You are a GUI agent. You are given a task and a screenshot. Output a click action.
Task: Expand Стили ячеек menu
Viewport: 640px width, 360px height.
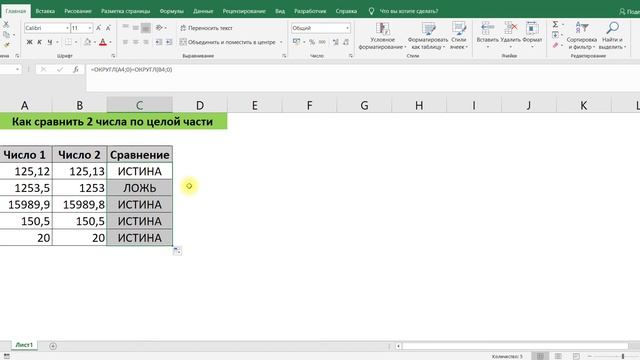point(459,36)
